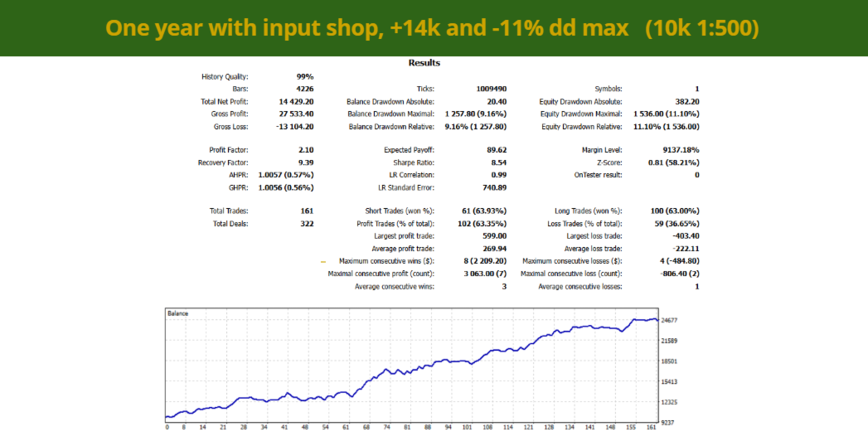Screen dimensions: 868x446
Task: Click the small yellow dash before Maximum consecutive wins
Action: (x=323, y=262)
